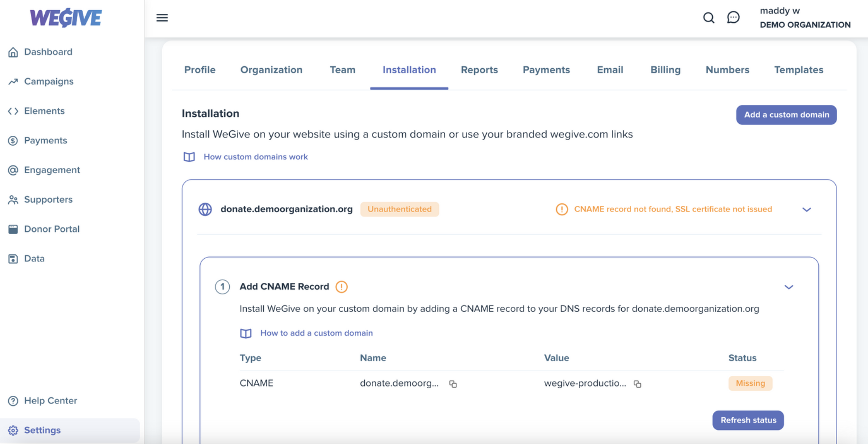Select the Installation tab
Screen dimensions: 868x444
[x=409, y=70]
